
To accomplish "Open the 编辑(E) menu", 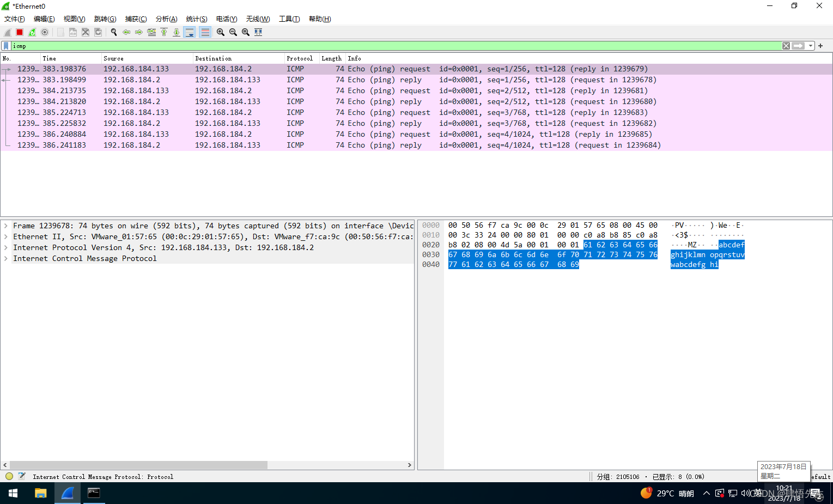I will tap(44, 19).
